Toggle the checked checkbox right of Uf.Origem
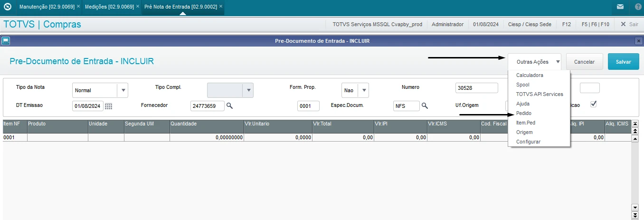The image size is (644, 220). tap(593, 104)
